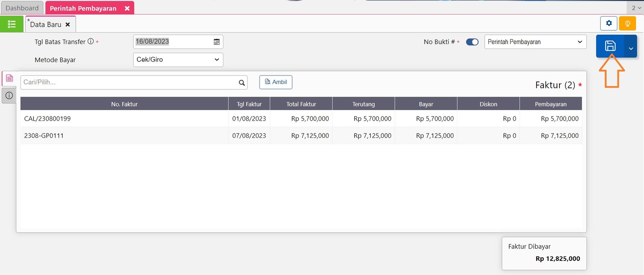
Task: Open the settings gear icon
Action: 609,23
